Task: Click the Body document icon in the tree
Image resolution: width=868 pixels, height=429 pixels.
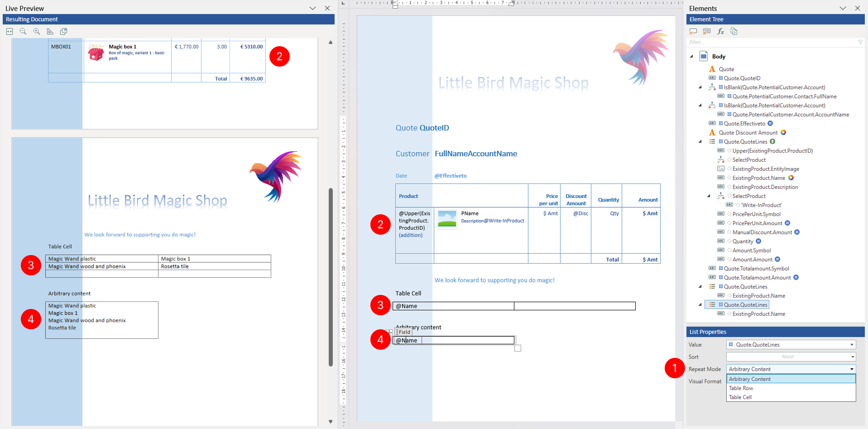Action: (704, 56)
